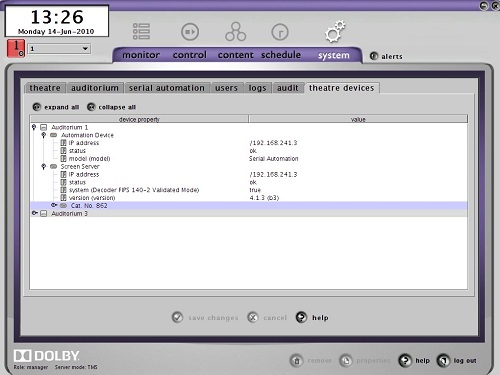Switch to the serial automation sub-tab
Viewport: 500px width, 375px height.
coord(167,88)
